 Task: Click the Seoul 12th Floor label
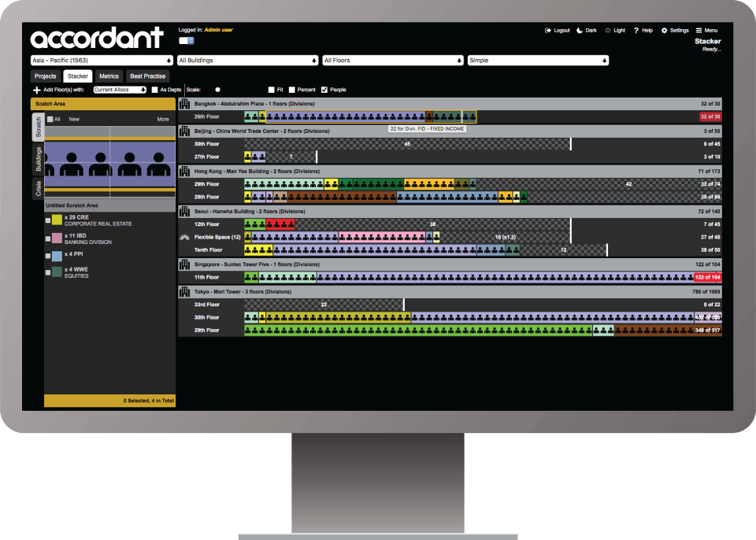[x=206, y=224]
